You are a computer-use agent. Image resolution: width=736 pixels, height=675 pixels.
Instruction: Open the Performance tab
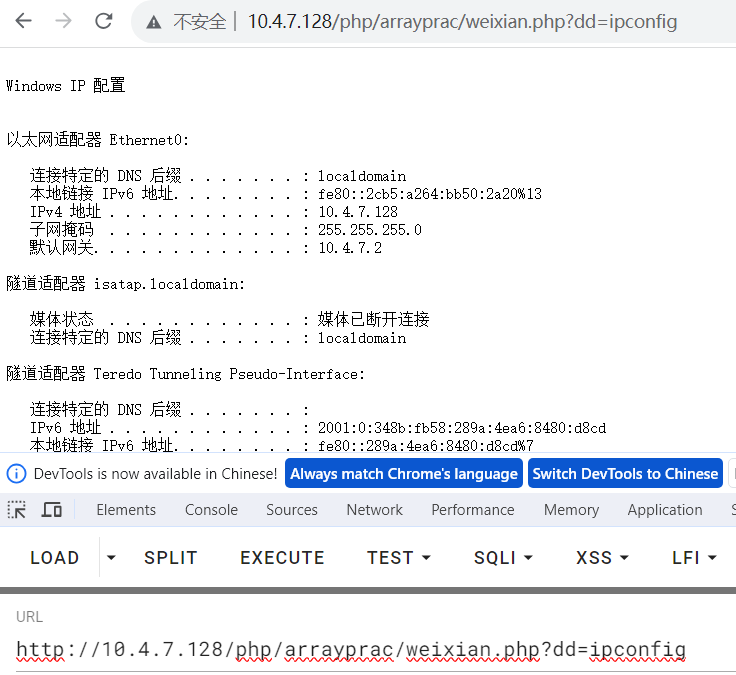(473, 510)
